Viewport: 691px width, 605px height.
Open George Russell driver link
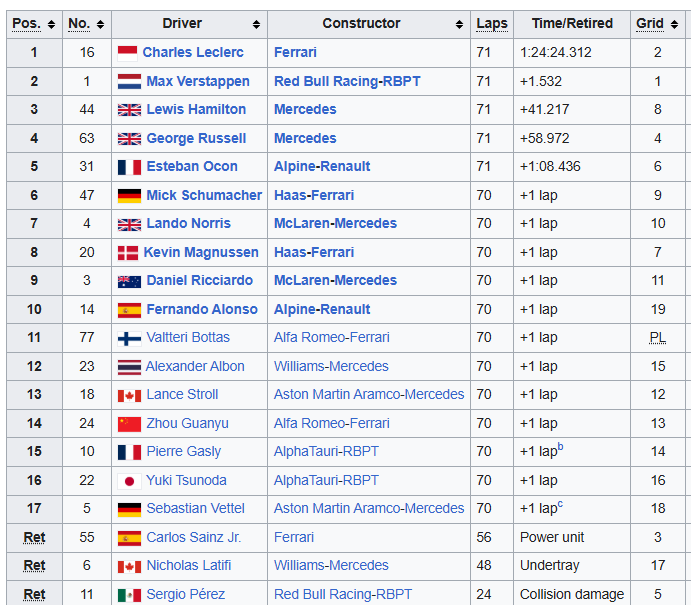click(196, 138)
